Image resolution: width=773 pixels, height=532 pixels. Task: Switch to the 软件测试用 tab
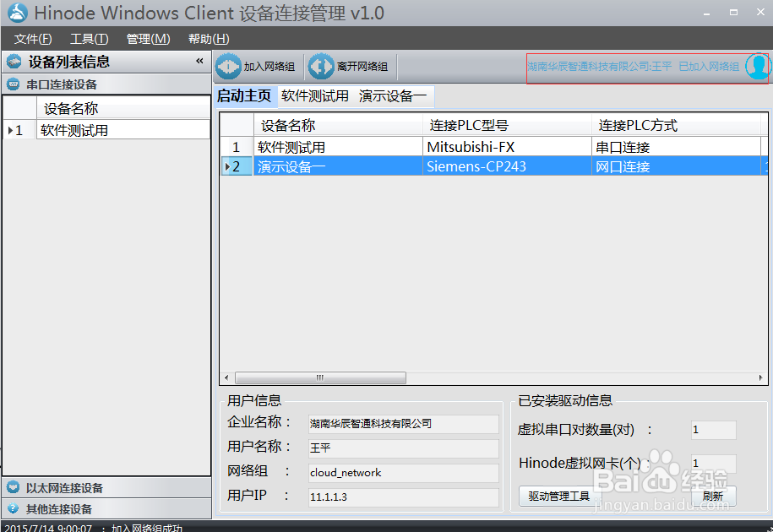tap(315, 95)
